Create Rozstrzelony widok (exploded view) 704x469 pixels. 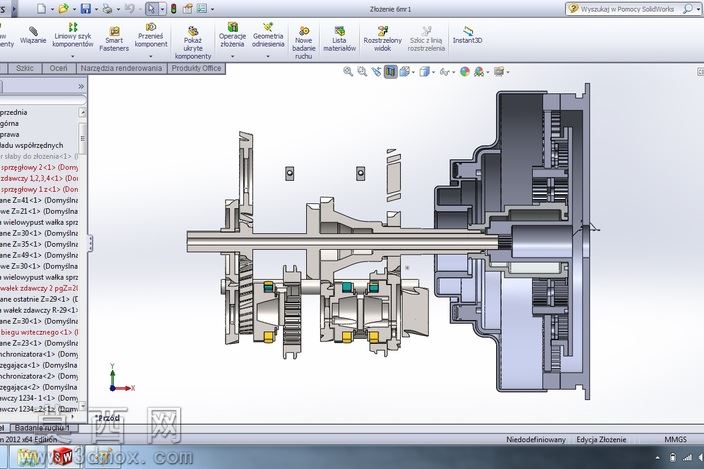click(x=383, y=39)
